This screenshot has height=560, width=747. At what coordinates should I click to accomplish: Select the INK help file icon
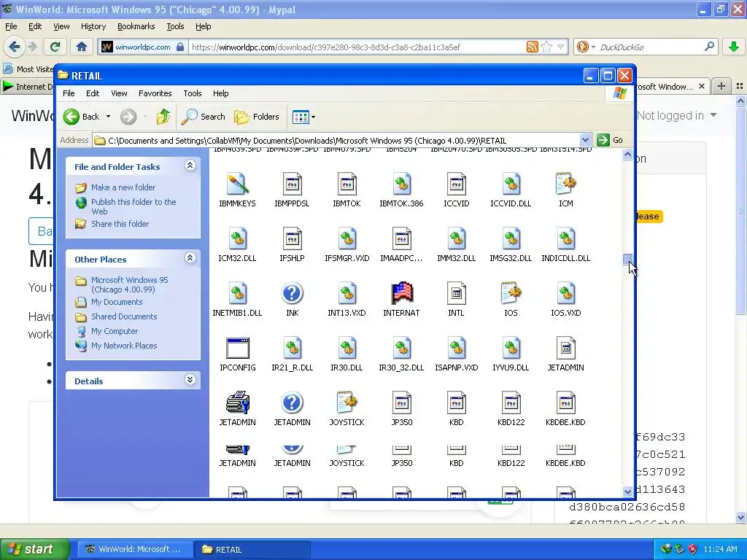[x=292, y=294]
